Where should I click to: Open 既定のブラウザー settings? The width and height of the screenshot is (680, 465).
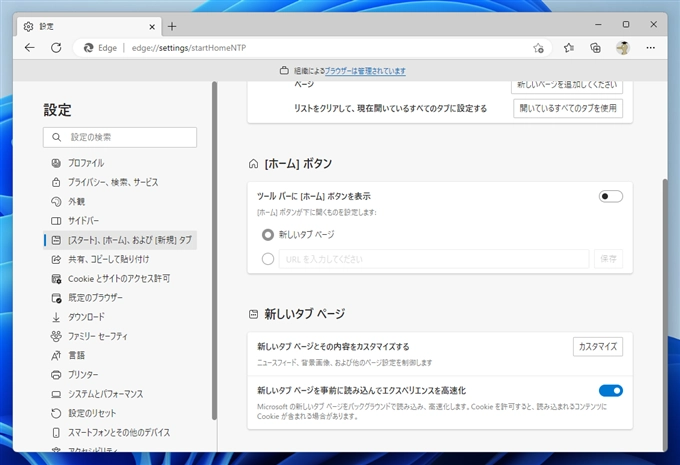121,298
